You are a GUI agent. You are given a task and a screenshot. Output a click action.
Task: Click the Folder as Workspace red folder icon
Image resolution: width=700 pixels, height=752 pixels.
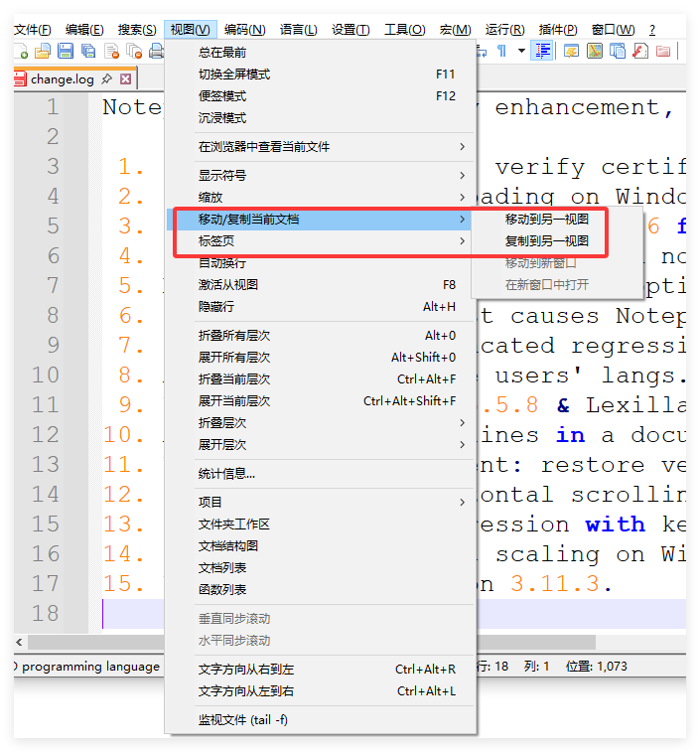pos(663,51)
